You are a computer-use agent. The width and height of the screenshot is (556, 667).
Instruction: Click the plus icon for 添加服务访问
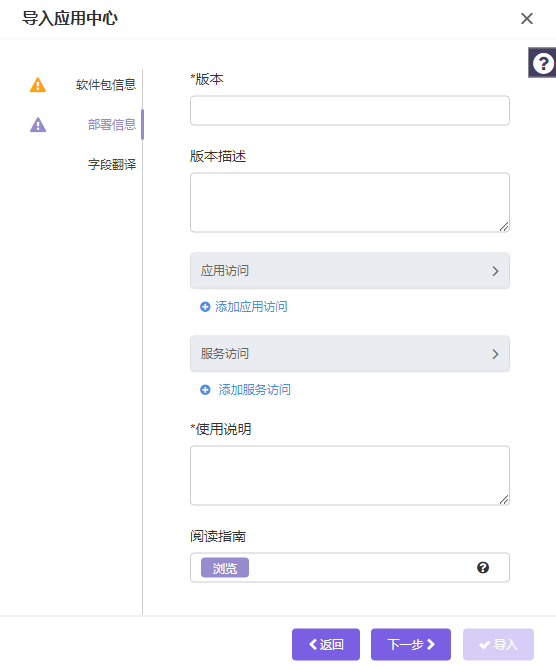pos(205,390)
